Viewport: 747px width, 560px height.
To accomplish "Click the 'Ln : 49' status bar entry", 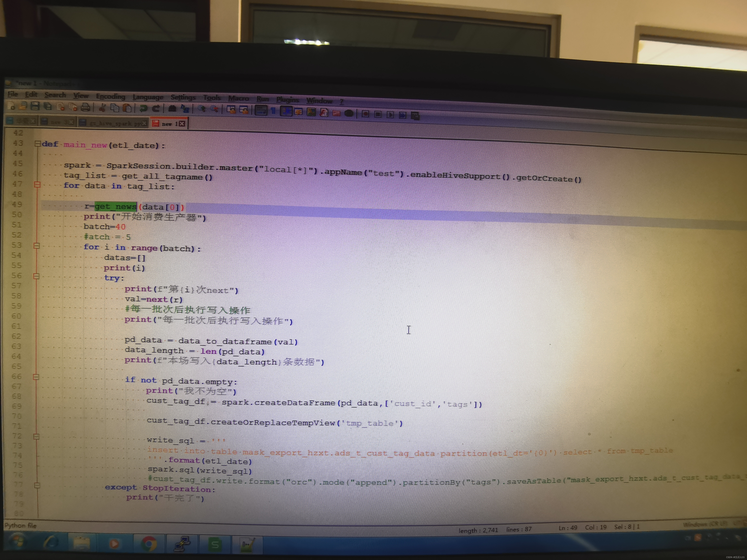I will [x=568, y=528].
